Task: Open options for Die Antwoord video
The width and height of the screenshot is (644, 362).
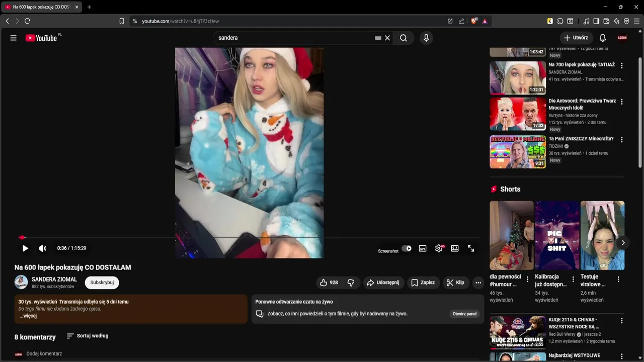Action: (x=622, y=102)
